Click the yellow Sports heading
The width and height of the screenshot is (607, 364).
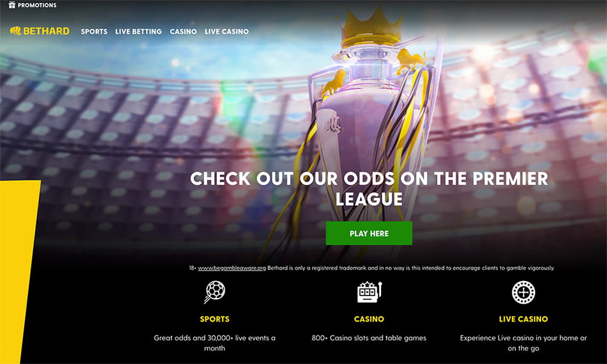tap(214, 319)
